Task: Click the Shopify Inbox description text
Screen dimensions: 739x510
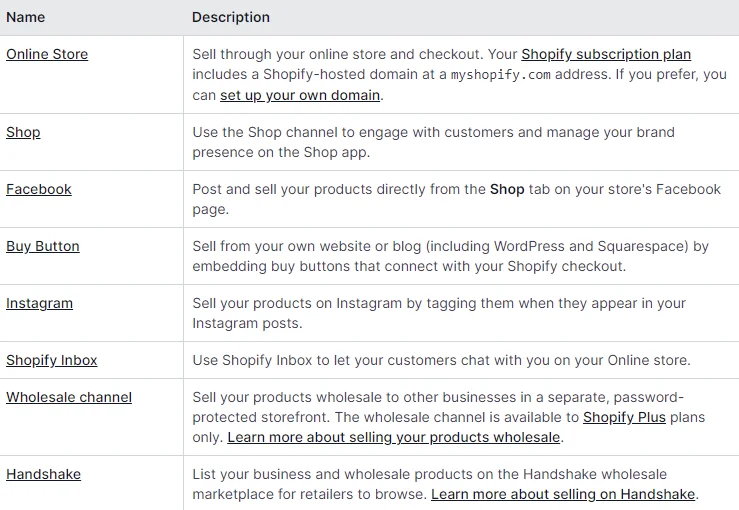Action: click(x=441, y=361)
